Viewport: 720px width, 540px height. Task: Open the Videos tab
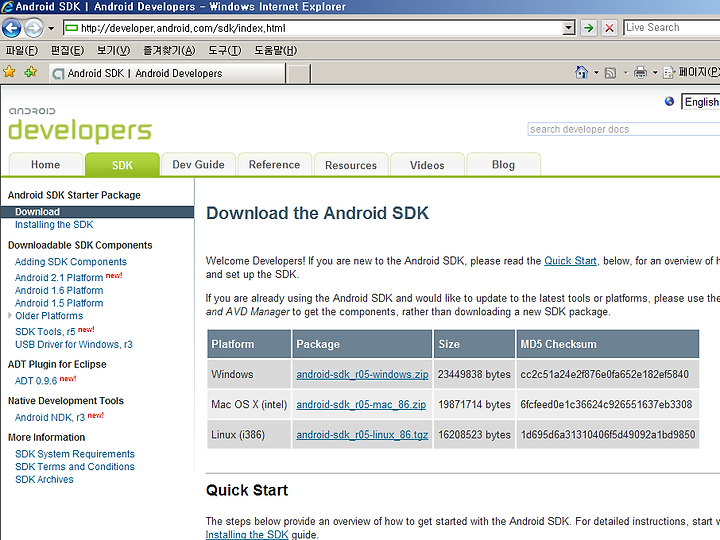pos(427,165)
